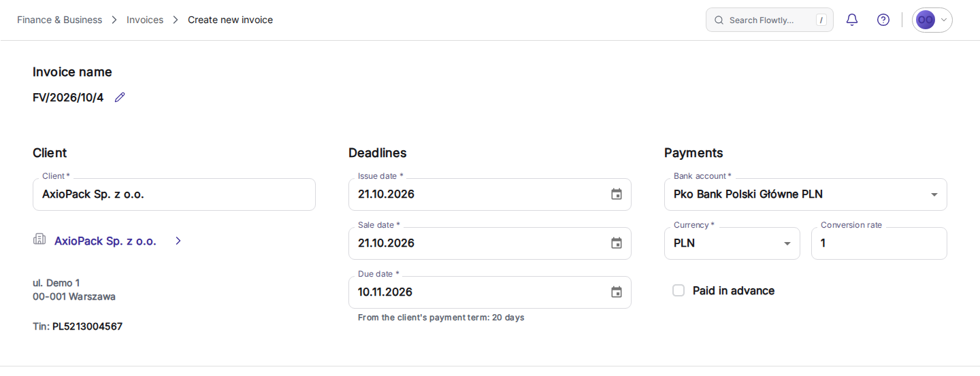
Task: Focus the Conversion rate field
Action: coord(879,243)
